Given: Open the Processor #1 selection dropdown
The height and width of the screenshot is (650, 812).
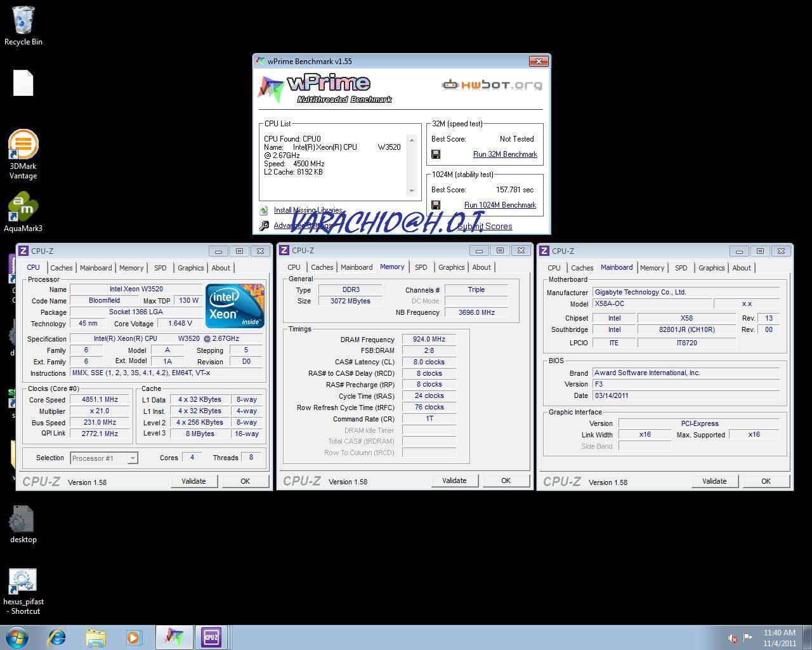Looking at the screenshot, I should tap(133, 458).
